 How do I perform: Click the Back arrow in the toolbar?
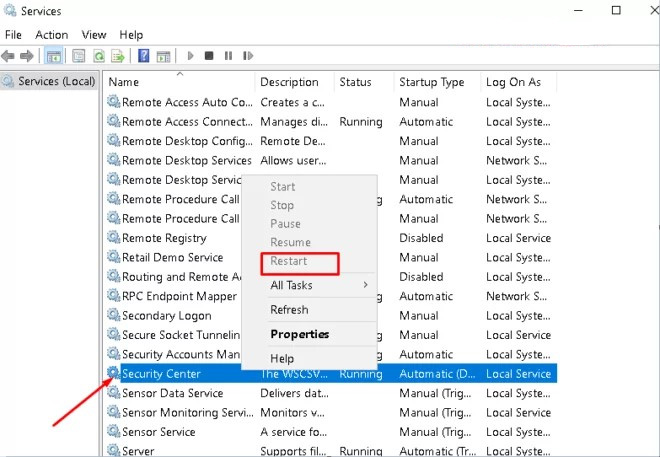click(9, 56)
